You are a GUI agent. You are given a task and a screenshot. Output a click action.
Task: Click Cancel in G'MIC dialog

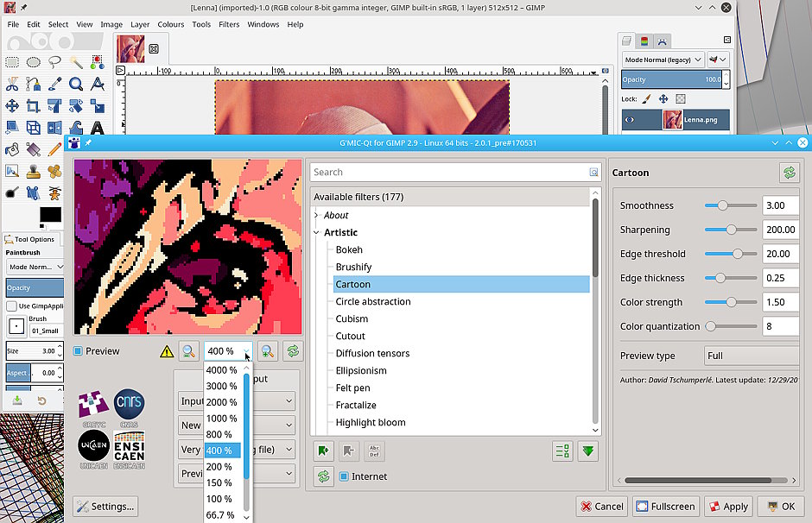coord(602,507)
